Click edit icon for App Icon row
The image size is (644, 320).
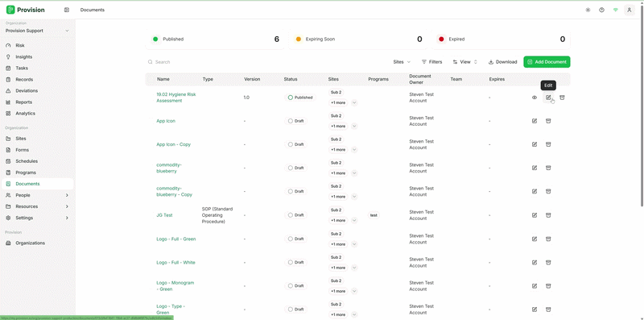pos(535,121)
